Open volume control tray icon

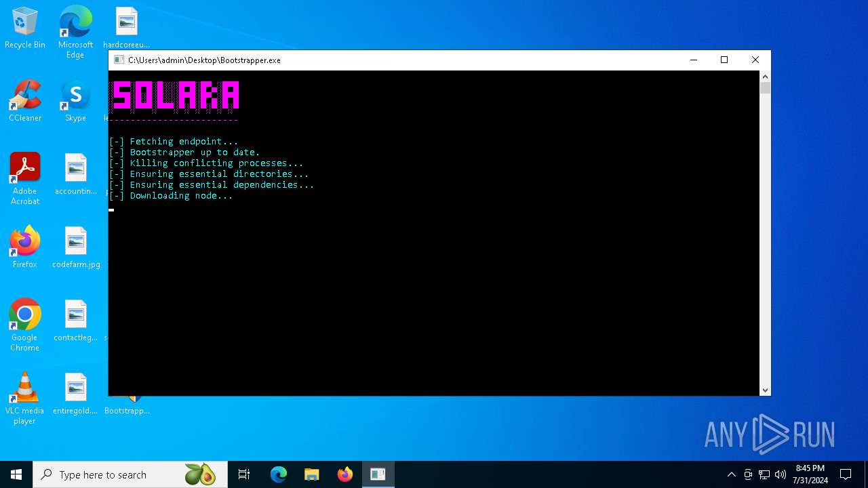point(781,474)
